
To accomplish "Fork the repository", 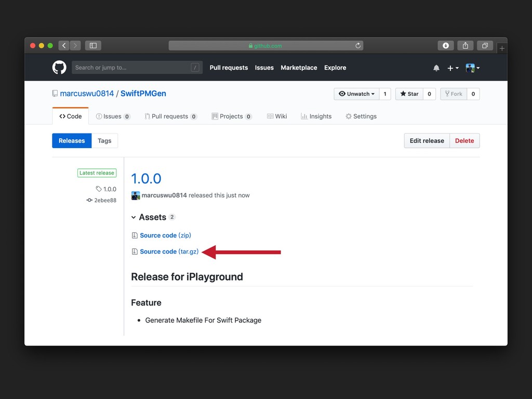I will coord(454,94).
